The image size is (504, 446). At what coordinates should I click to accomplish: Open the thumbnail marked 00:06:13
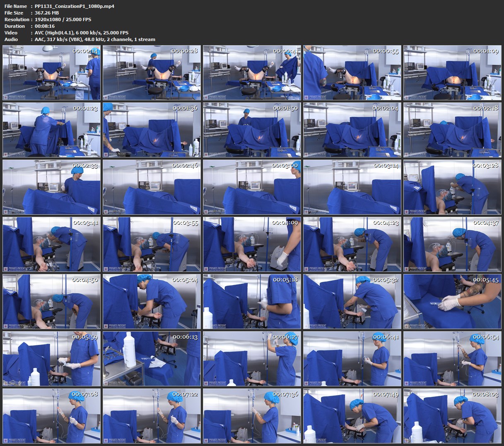coord(152,359)
